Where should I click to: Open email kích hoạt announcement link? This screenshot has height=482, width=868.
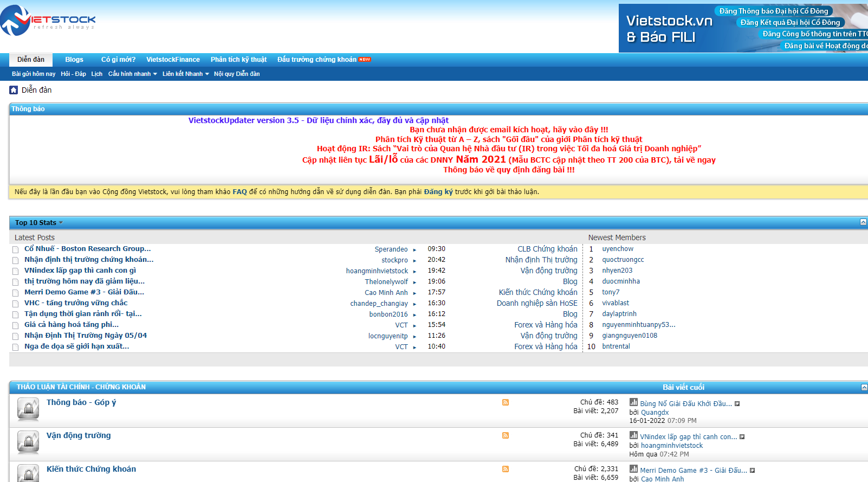coord(509,130)
